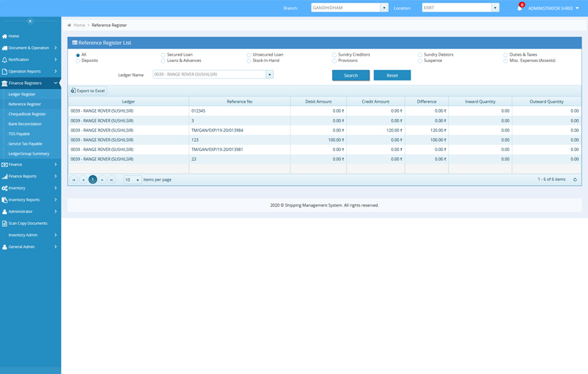Select the Unsecured Loan radio button
This screenshot has height=374, width=588.
click(x=249, y=55)
